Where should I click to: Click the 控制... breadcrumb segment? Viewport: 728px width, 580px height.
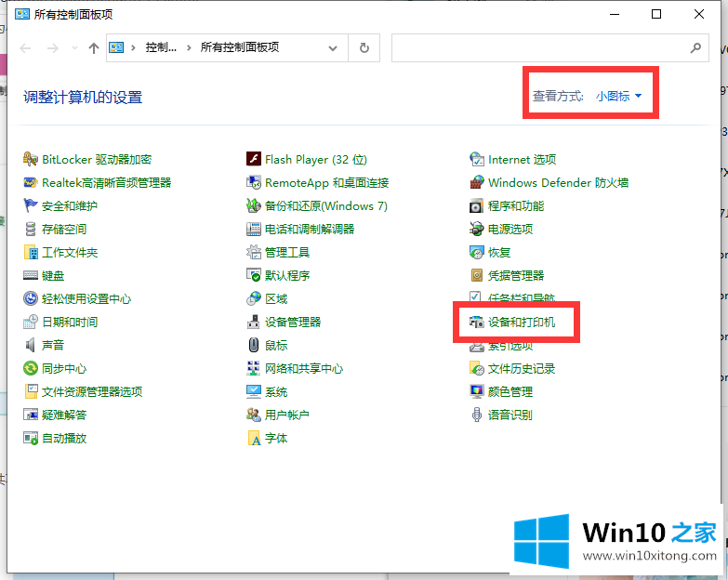point(161,47)
